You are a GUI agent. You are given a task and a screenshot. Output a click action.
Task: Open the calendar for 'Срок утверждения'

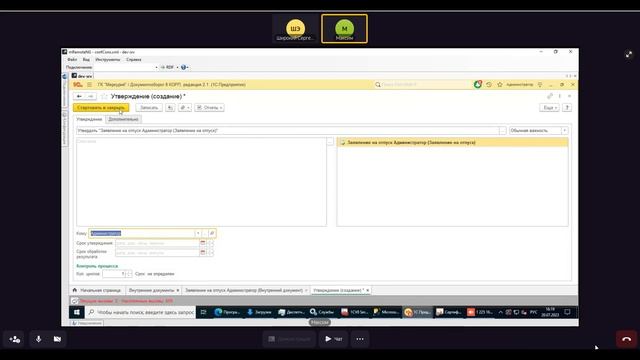click(202, 243)
